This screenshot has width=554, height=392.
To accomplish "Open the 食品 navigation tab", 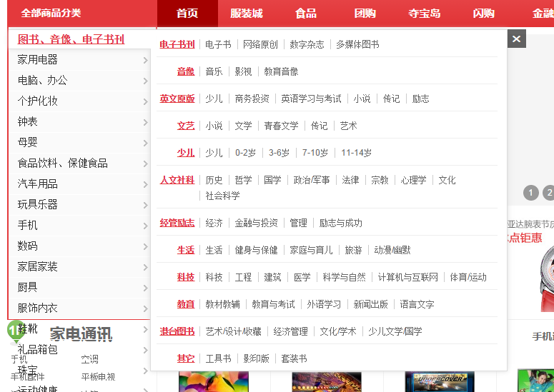I will pyautogui.click(x=306, y=14).
